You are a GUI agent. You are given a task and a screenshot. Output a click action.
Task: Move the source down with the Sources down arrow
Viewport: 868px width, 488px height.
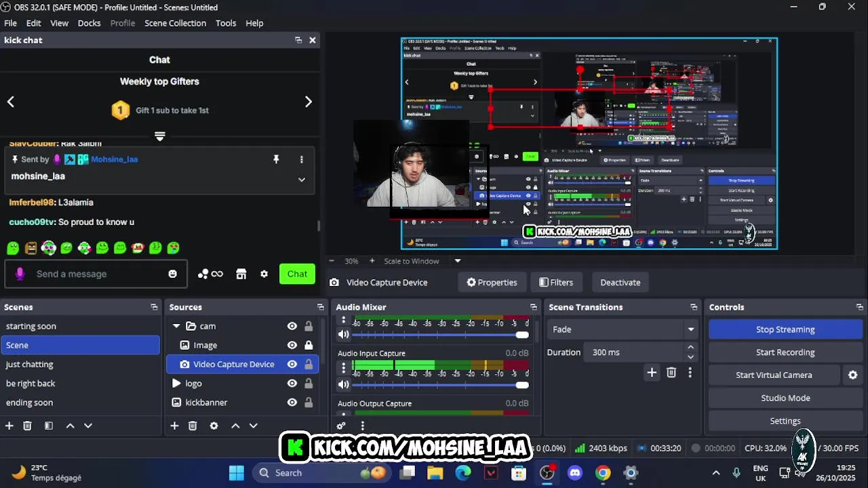[253, 426]
